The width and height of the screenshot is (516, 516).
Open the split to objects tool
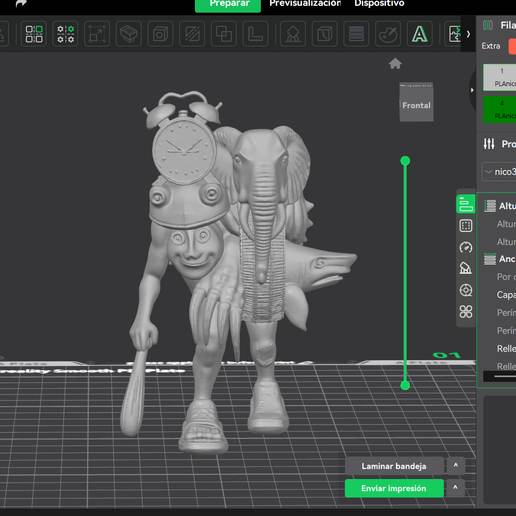point(65,34)
